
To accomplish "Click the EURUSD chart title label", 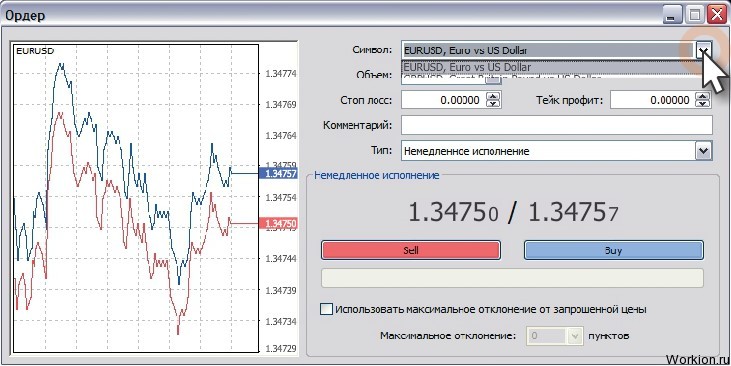I will point(35,51).
